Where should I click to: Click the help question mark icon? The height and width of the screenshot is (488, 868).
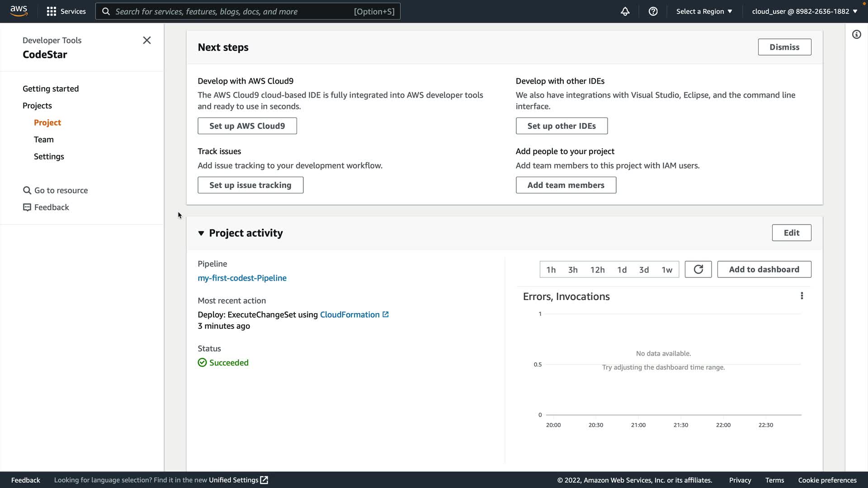tap(653, 11)
